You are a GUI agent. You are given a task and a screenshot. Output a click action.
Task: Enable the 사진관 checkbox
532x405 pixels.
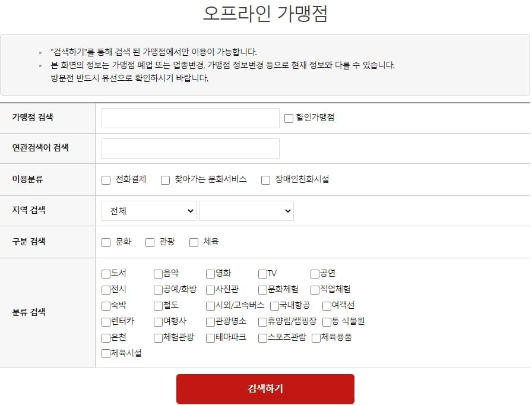coord(210,290)
